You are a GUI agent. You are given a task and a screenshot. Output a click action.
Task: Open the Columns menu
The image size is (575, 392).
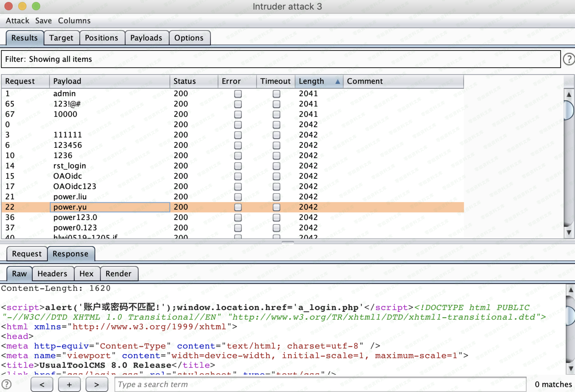pyautogui.click(x=74, y=20)
